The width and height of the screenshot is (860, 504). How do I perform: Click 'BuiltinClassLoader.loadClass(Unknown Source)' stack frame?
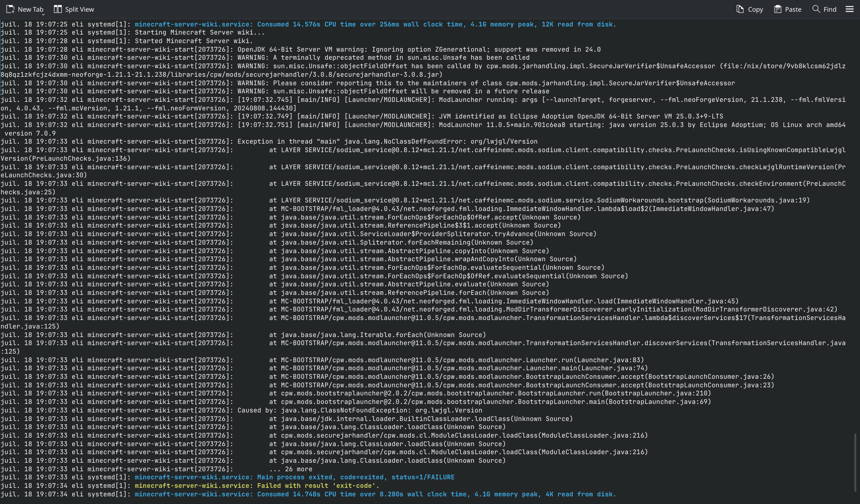click(486, 419)
